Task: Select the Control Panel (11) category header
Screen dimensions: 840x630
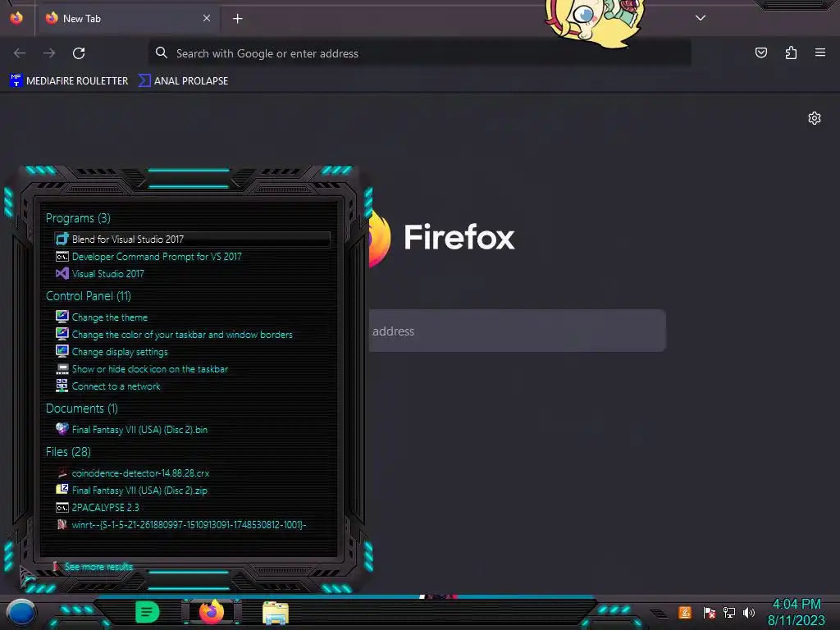Action: (x=89, y=295)
